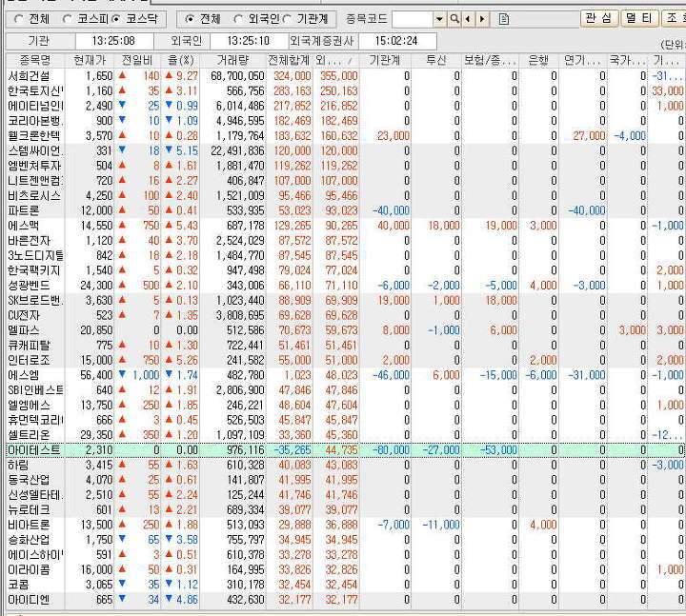Select the 비아트론 stock name

point(29,525)
